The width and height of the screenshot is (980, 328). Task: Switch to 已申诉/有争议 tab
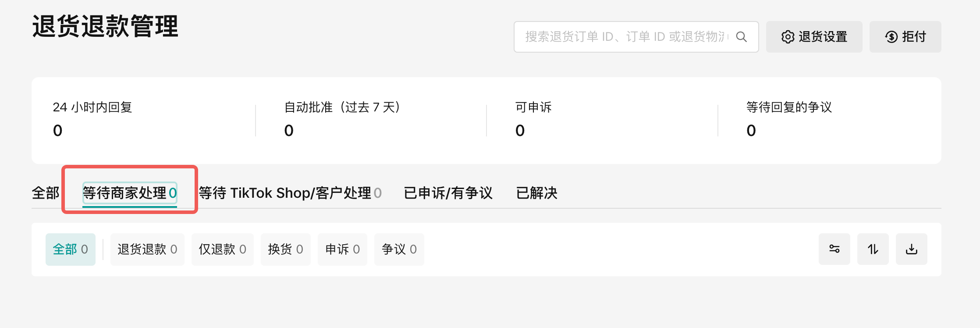pyautogui.click(x=448, y=193)
